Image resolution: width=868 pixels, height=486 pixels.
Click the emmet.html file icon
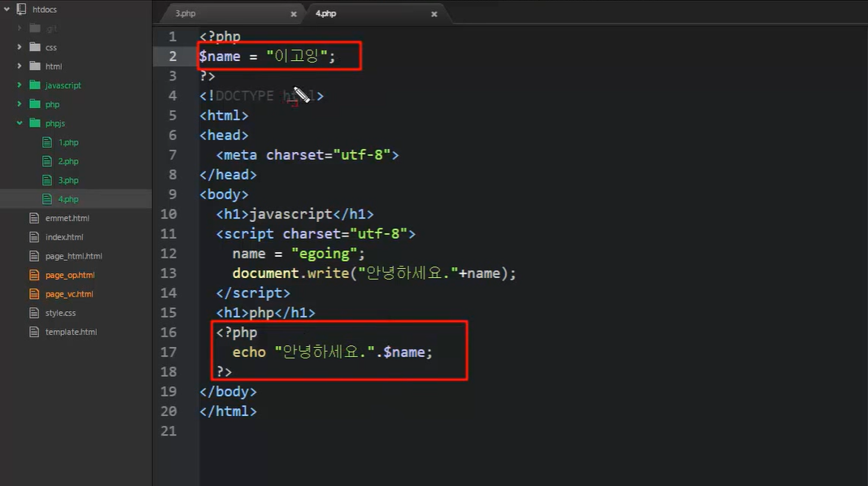pyautogui.click(x=34, y=218)
